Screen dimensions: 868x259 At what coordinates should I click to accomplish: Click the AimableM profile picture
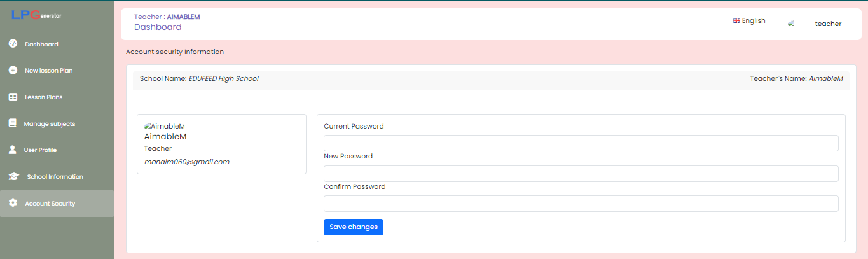pos(164,126)
